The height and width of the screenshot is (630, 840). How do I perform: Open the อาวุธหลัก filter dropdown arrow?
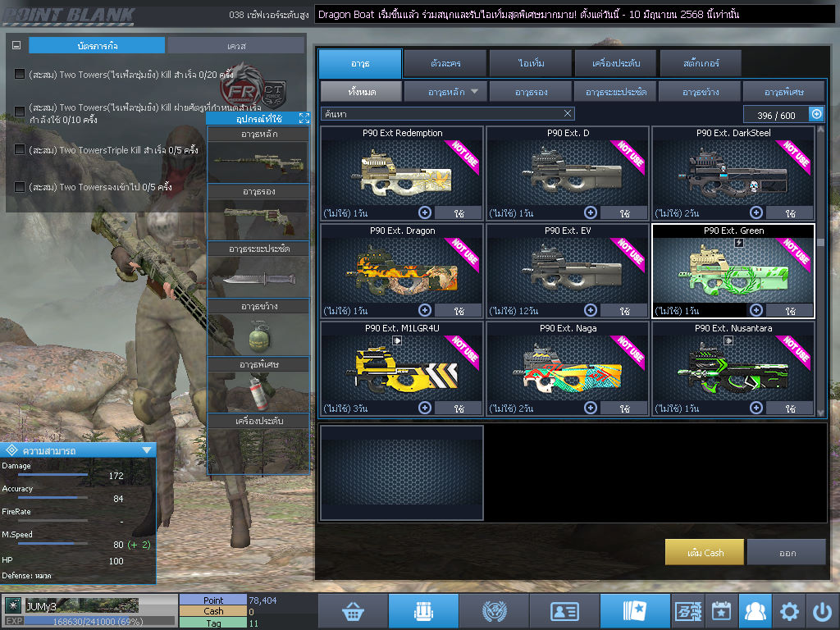pyautogui.click(x=475, y=92)
